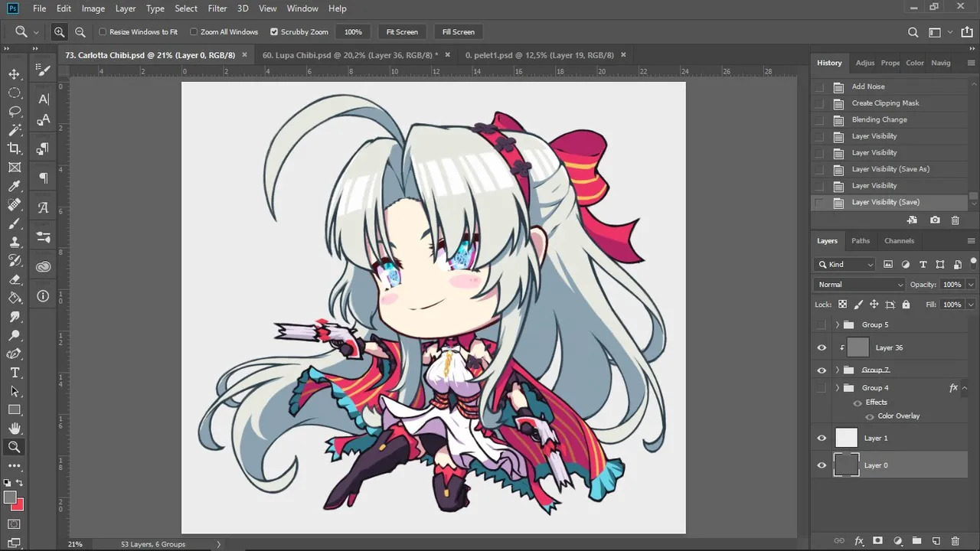Create a snapshot in History panel
Viewport: 980px width, 551px height.
pyautogui.click(x=935, y=220)
